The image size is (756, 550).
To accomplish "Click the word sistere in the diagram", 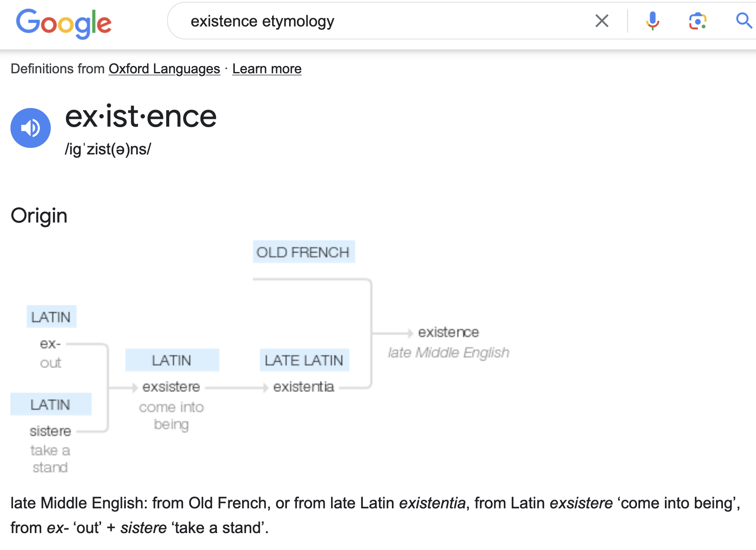I will click(50, 431).
